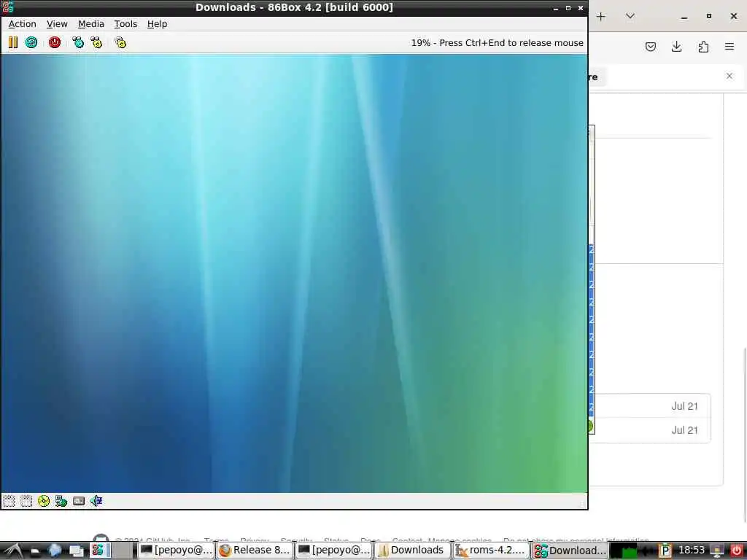The image size is (747, 560).
Task: Expand the browser list-all-tabs chevron
Action: 630,17
